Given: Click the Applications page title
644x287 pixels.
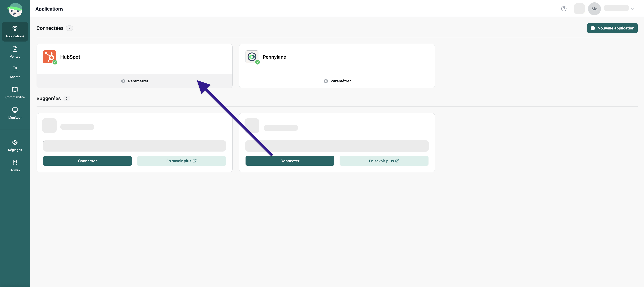Looking at the screenshot, I should [x=49, y=9].
